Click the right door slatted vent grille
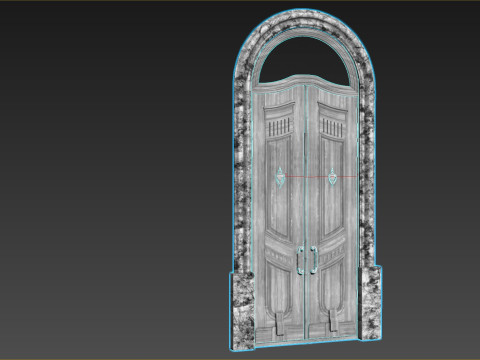480x360 pixels. pos(332,127)
